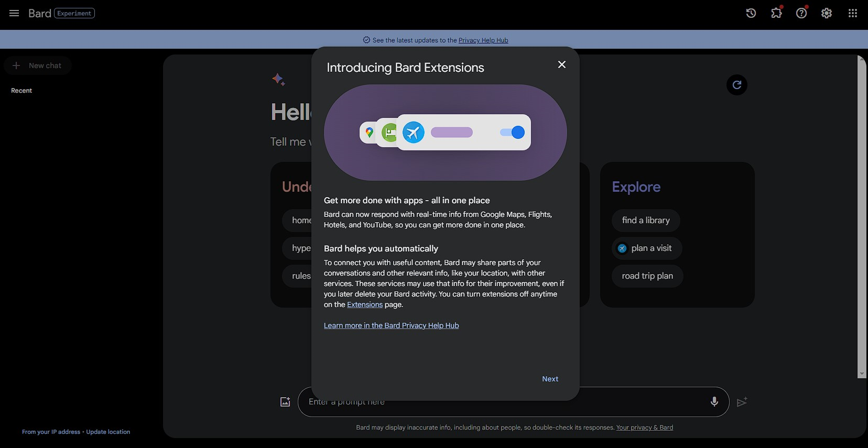
Task: Click the 'From your IP address' text
Action: [51, 432]
